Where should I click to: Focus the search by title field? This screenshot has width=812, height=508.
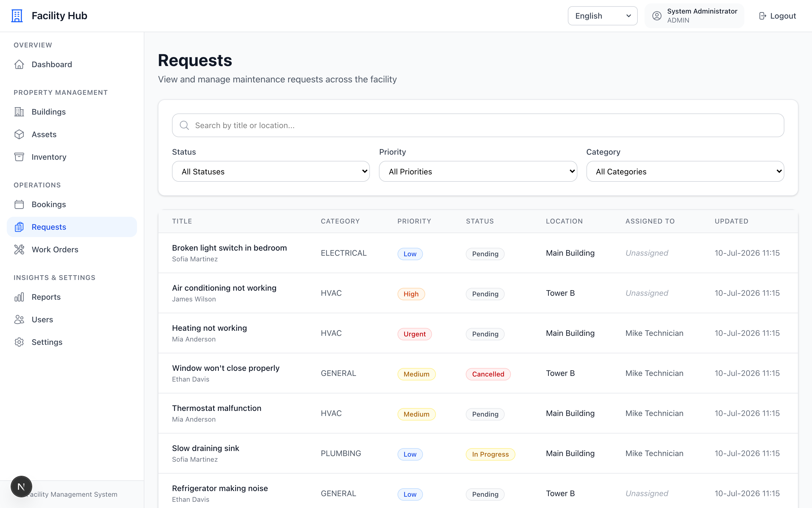coord(478,125)
